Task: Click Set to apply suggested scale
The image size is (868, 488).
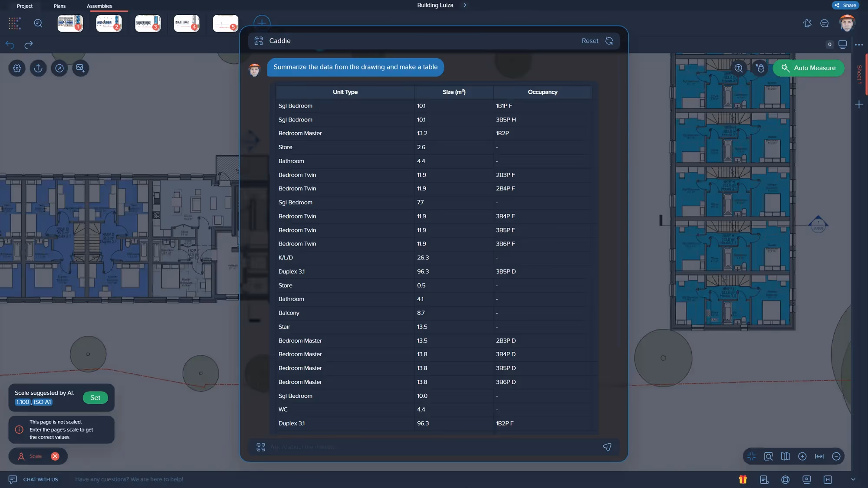Action: [95, 398]
